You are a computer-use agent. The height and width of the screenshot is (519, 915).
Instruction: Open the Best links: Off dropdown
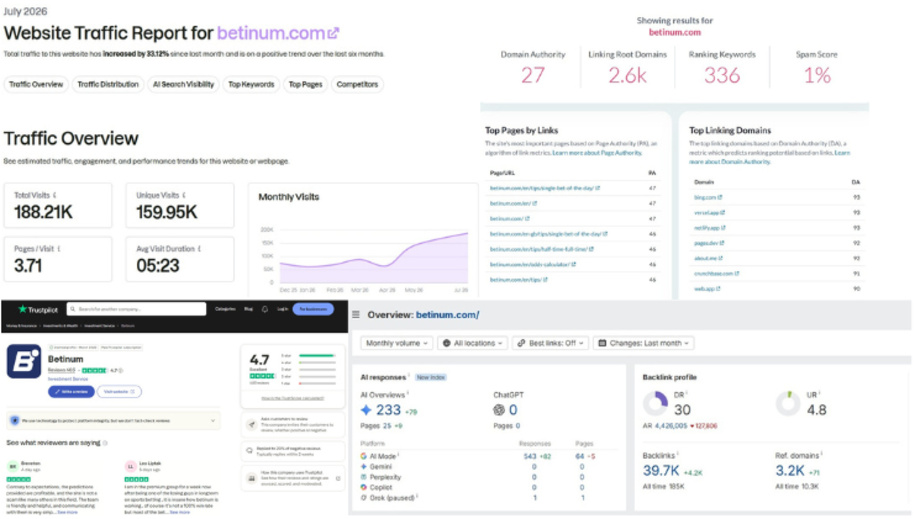pos(550,343)
